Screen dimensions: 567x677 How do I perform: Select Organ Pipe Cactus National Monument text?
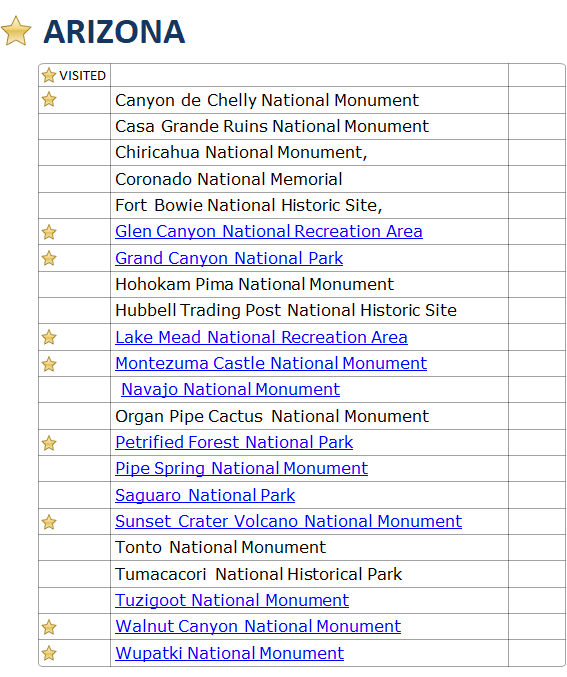272,416
